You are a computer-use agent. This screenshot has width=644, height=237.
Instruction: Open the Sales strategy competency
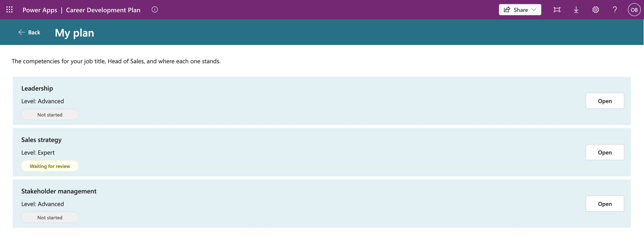coord(605,152)
